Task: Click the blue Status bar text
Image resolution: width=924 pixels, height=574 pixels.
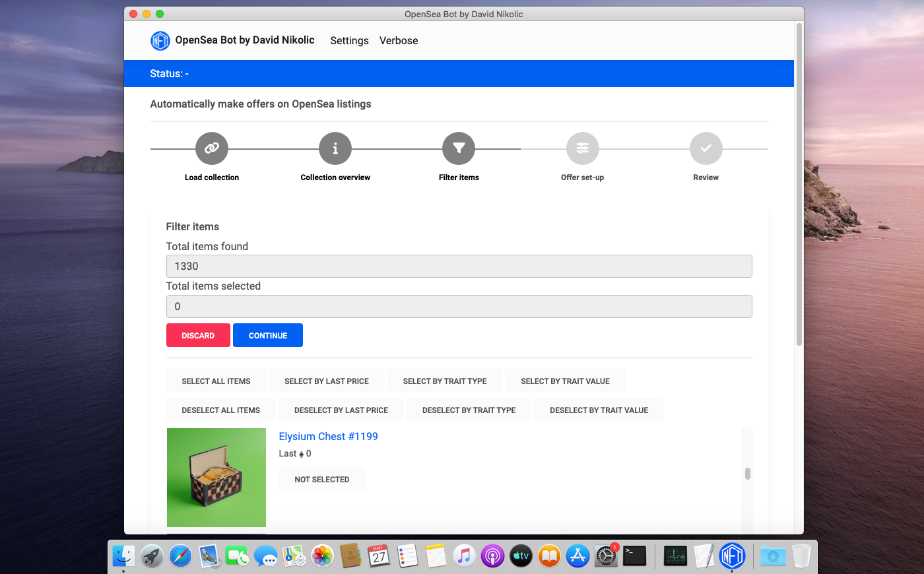Action: click(x=170, y=74)
